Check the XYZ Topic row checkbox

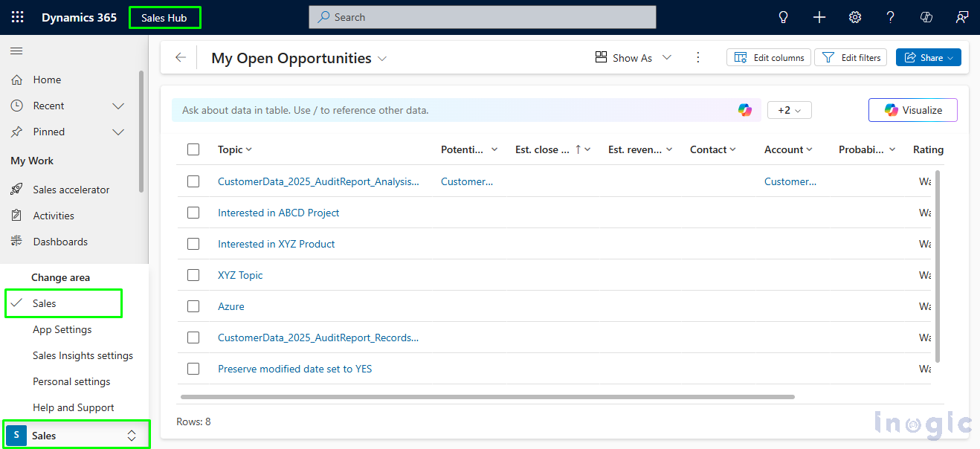[193, 275]
